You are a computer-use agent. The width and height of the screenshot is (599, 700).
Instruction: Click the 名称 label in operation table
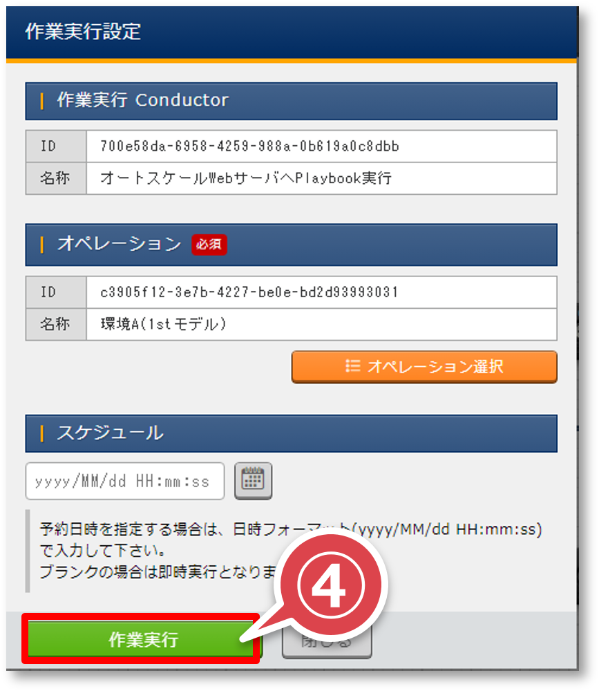[x=56, y=323]
